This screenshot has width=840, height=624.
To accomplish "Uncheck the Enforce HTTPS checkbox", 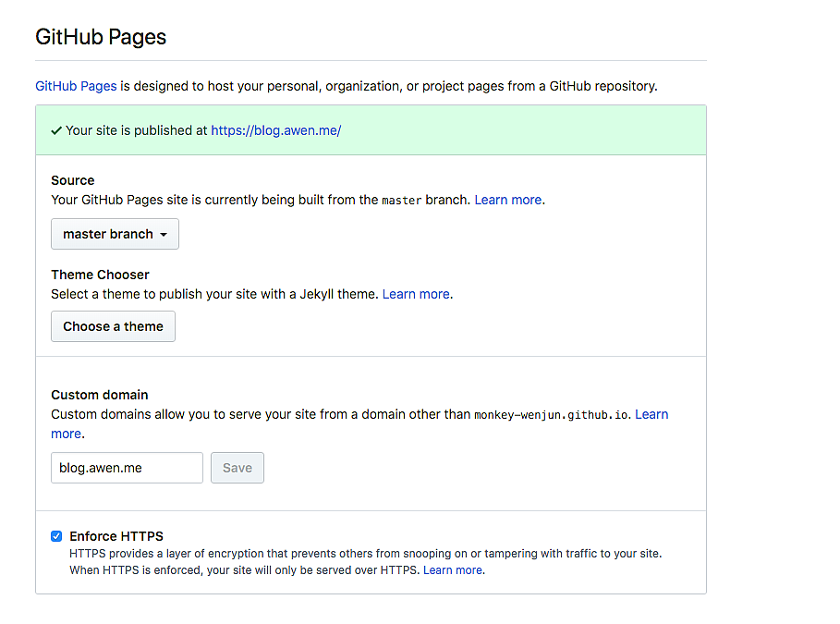I will tap(56, 536).
